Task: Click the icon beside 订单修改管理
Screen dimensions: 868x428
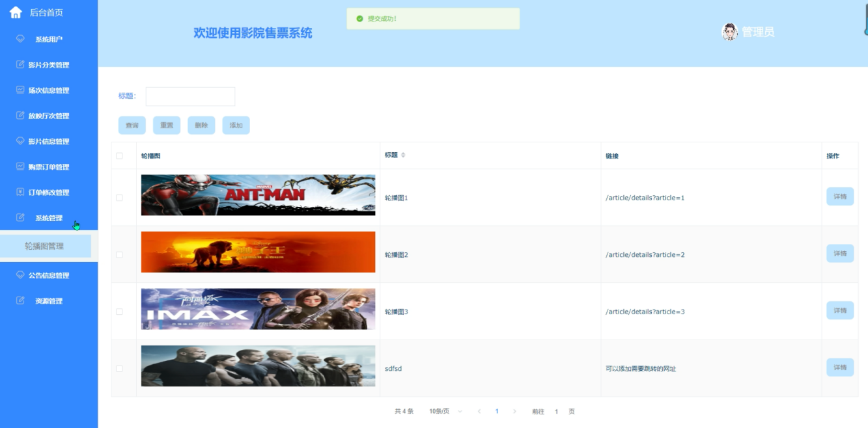Action: coord(20,192)
